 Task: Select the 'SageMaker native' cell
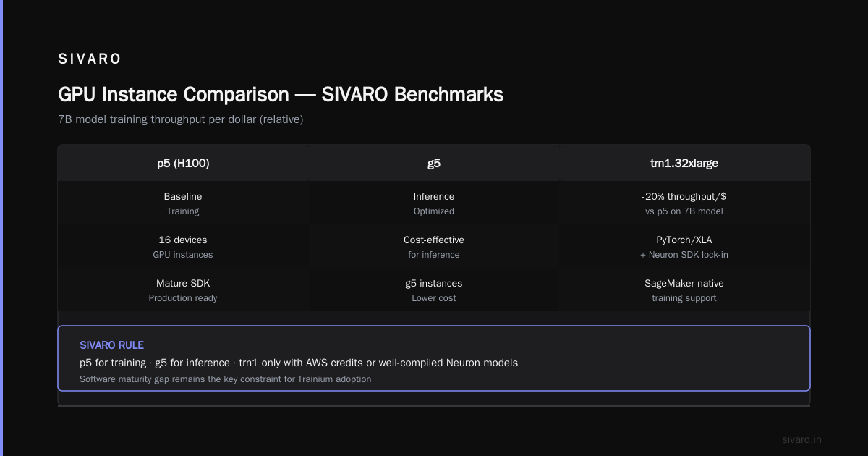pos(684,283)
